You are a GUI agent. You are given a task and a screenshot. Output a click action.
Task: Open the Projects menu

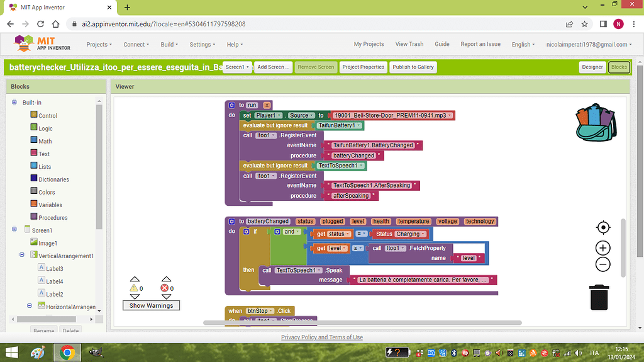(x=99, y=45)
